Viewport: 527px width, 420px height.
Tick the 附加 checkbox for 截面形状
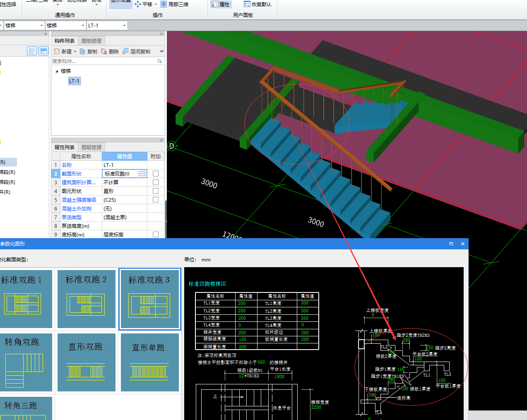click(156, 174)
